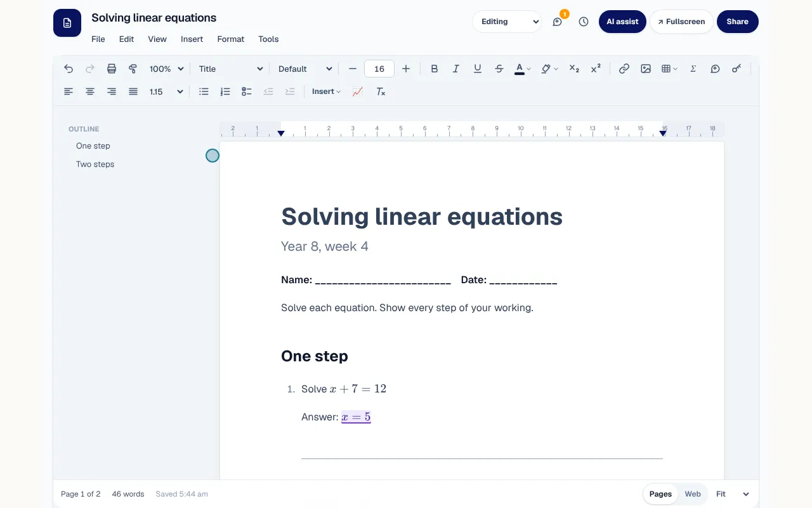Viewport: 812px width, 508px height.
Task: Open the Format menu
Action: point(231,39)
